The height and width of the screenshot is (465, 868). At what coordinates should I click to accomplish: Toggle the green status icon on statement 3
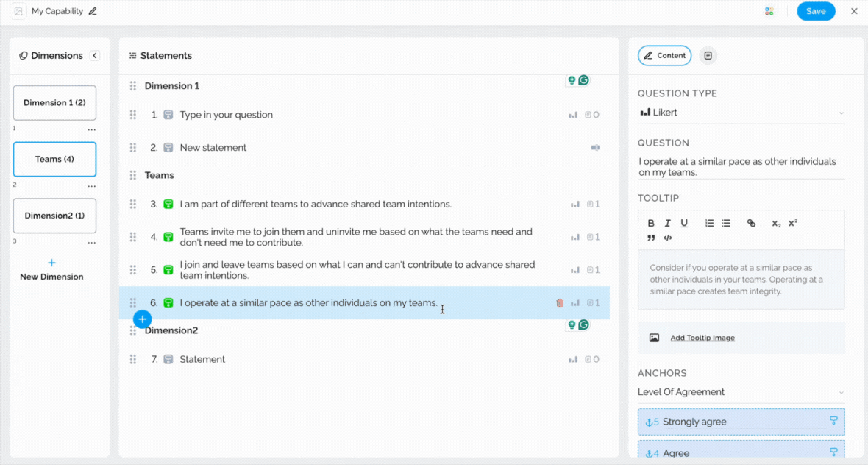[x=168, y=205]
